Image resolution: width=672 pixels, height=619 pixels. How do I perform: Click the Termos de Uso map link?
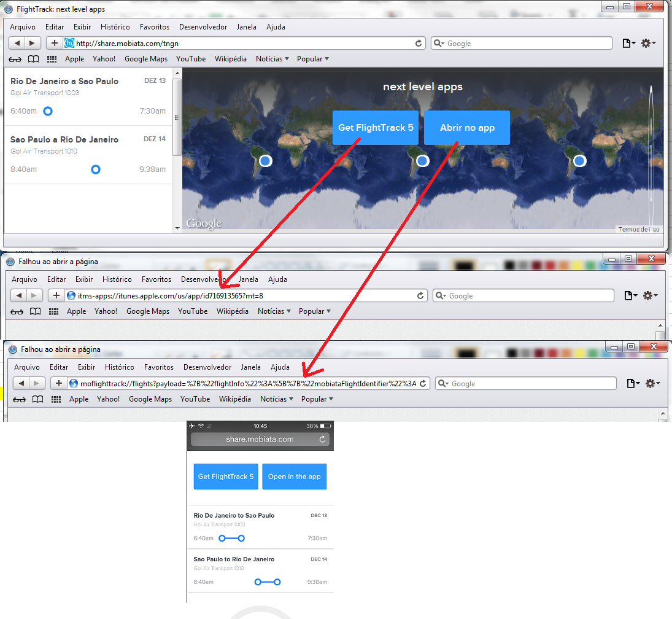(639, 230)
